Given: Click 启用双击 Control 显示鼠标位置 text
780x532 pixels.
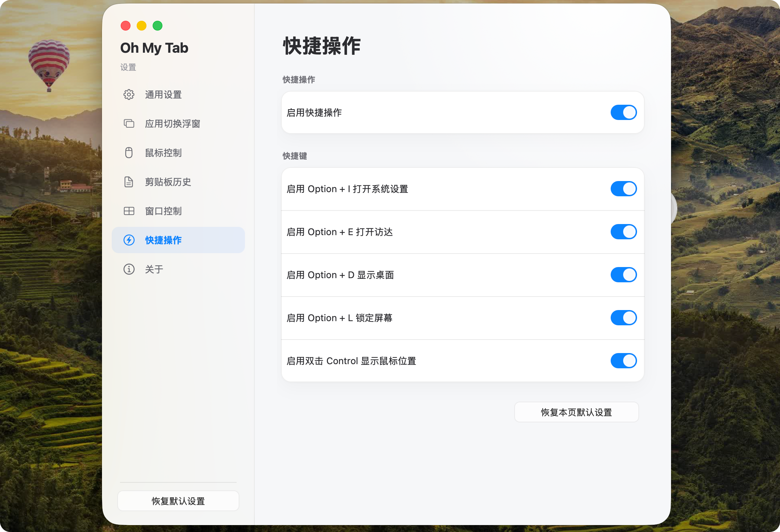Looking at the screenshot, I should 351,361.
